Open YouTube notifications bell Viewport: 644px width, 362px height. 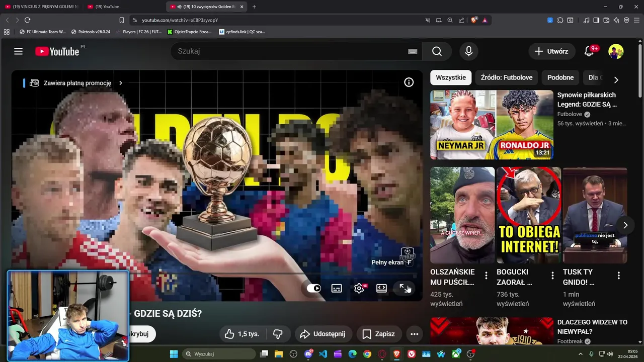click(589, 51)
